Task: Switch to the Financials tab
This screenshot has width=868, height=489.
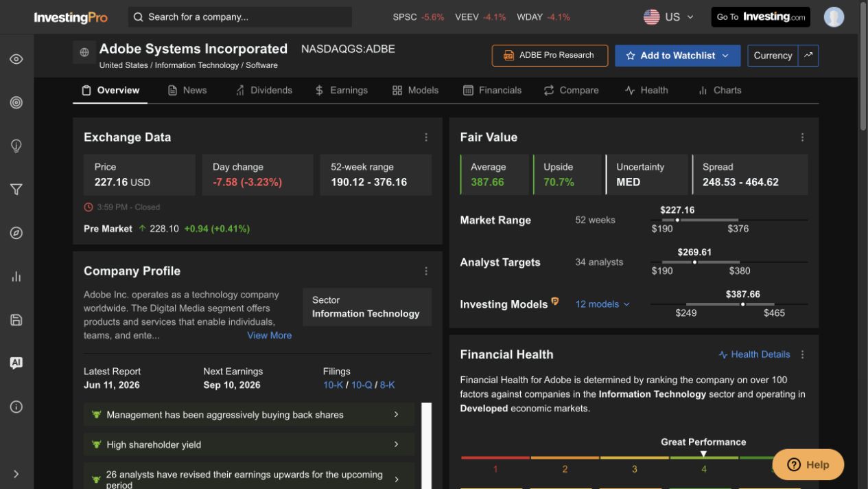Action: coord(493,90)
